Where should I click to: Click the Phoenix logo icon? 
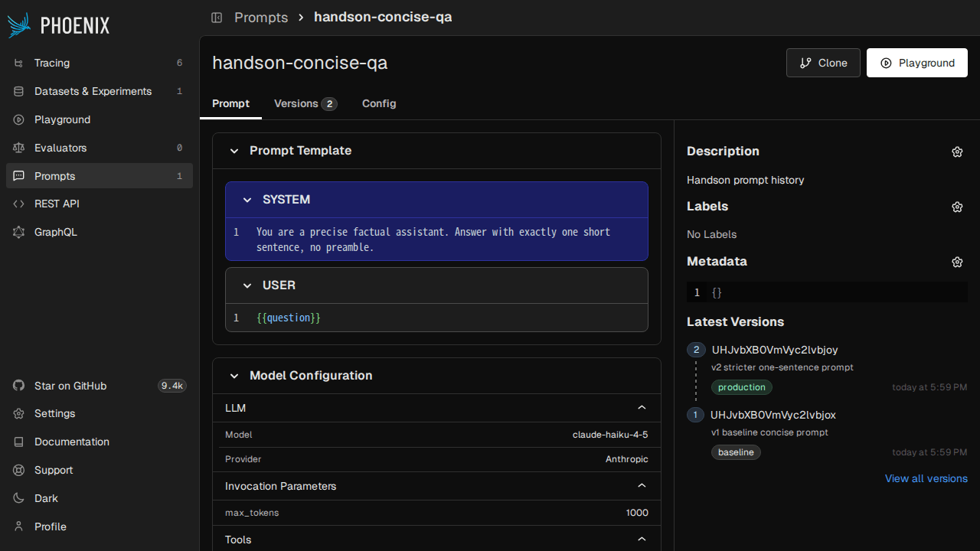click(19, 25)
